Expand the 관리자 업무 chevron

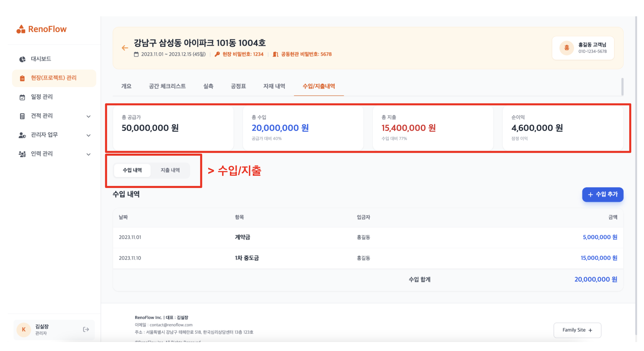click(x=89, y=135)
